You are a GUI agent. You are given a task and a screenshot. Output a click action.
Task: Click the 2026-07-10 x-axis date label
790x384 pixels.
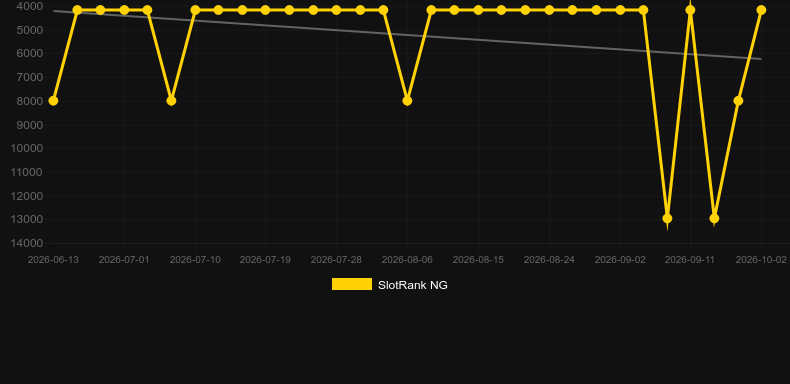(195, 260)
